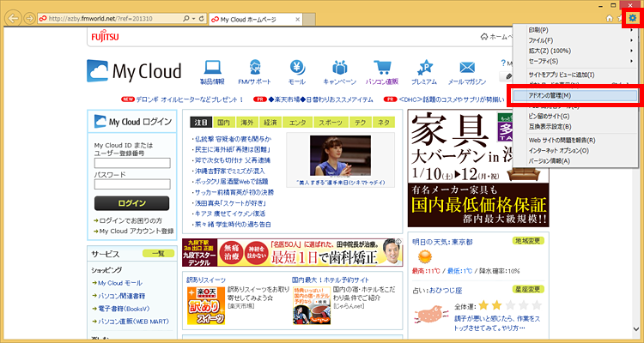The image size is (644, 343).
Task: Click the My Cloud ID input field
Action: coord(132,163)
